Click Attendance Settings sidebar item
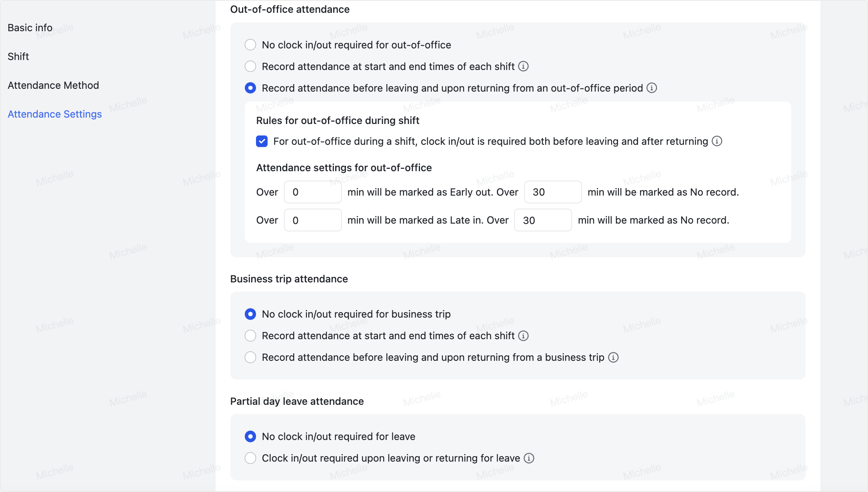 55,114
